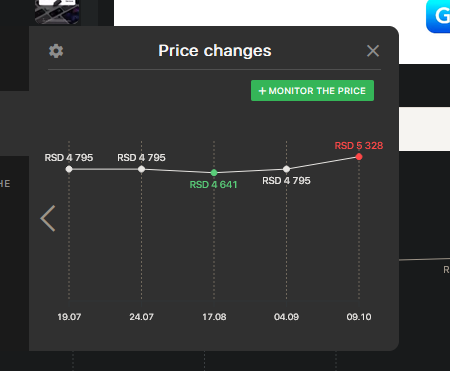
Task: Close the Price changes popup
Action: (373, 51)
